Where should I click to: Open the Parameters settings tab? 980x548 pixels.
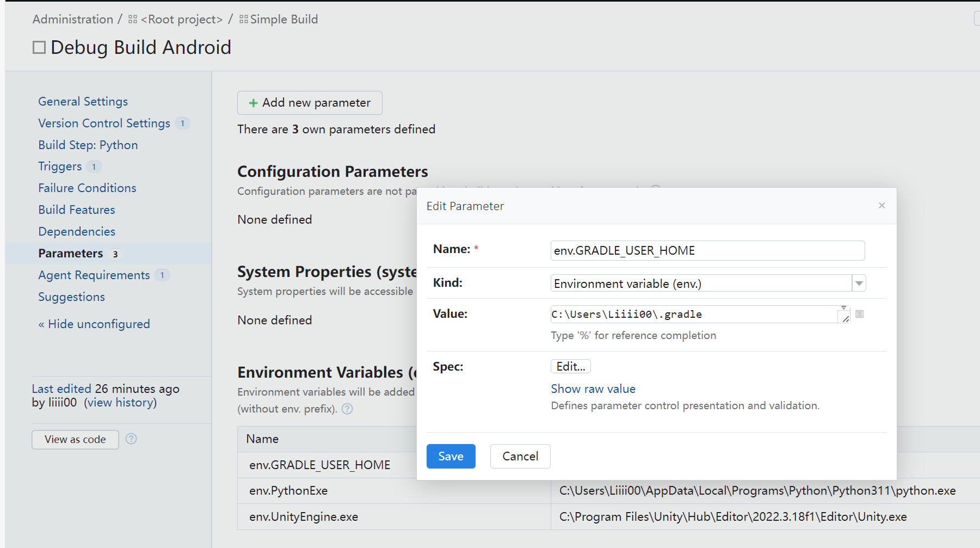pos(71,254)
